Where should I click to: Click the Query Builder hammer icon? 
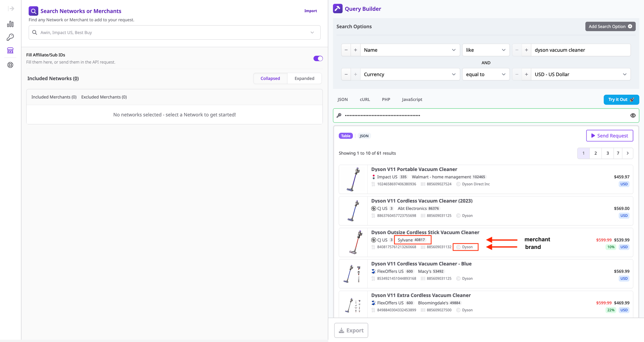click(338, 8)
